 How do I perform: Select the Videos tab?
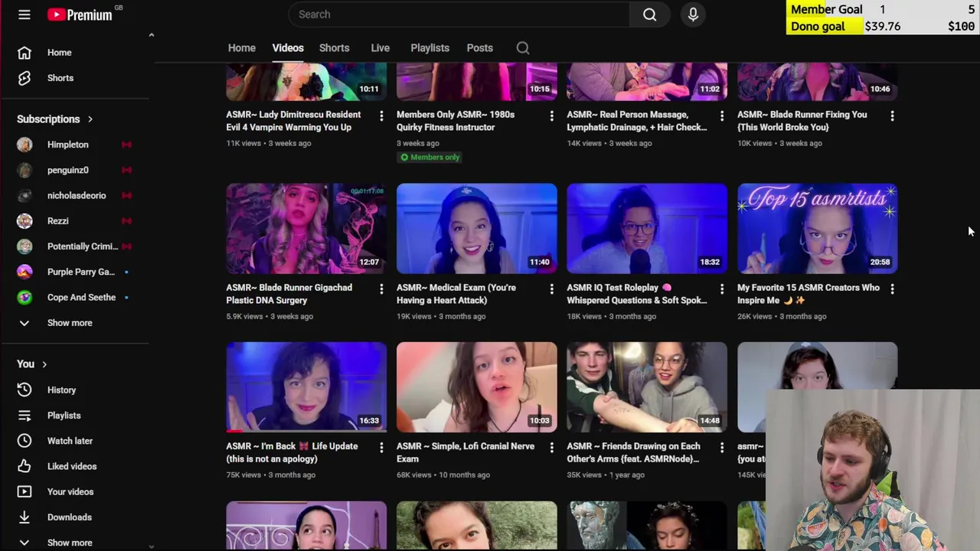pos(288,48)
